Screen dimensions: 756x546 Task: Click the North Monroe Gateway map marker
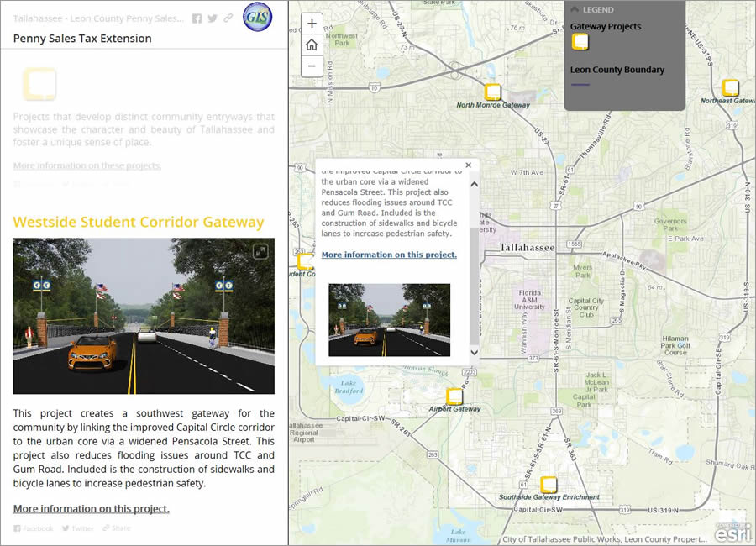click(493, 92)
